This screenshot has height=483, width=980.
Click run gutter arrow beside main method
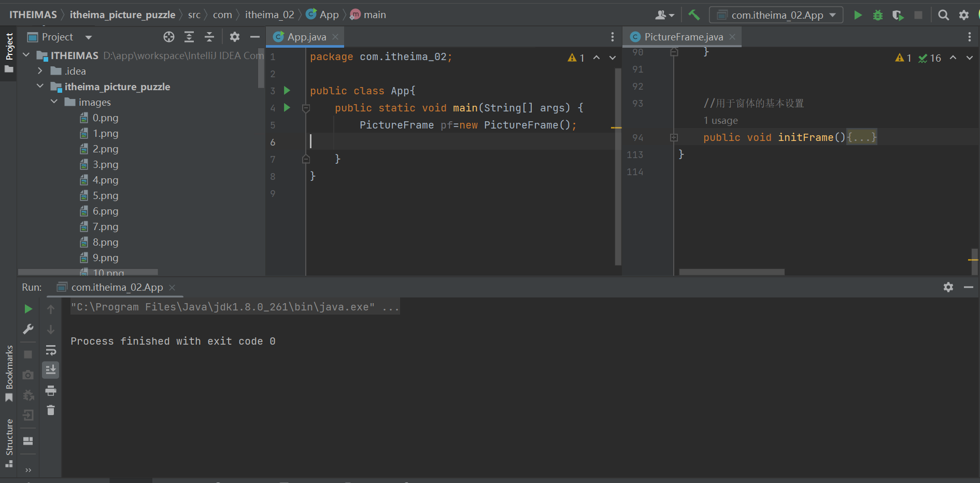click(x=287, y=108)
